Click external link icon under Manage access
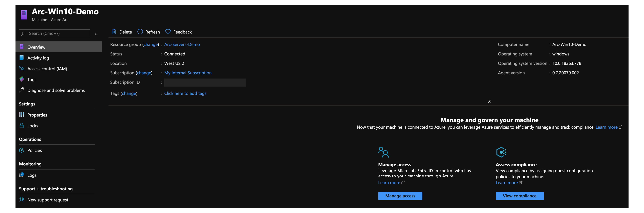 click(403, 182)
